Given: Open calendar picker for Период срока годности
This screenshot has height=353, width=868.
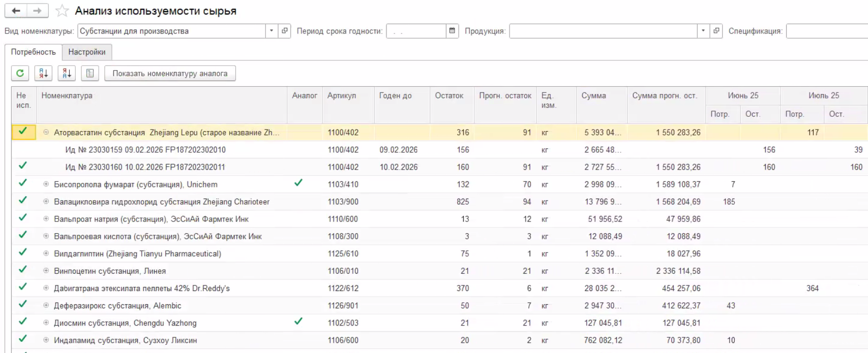Looking at the screenshot, I should 452,31.
